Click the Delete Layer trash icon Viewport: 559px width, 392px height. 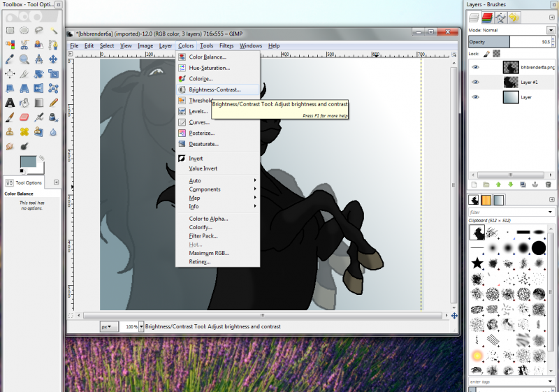[x=549, y=184]
